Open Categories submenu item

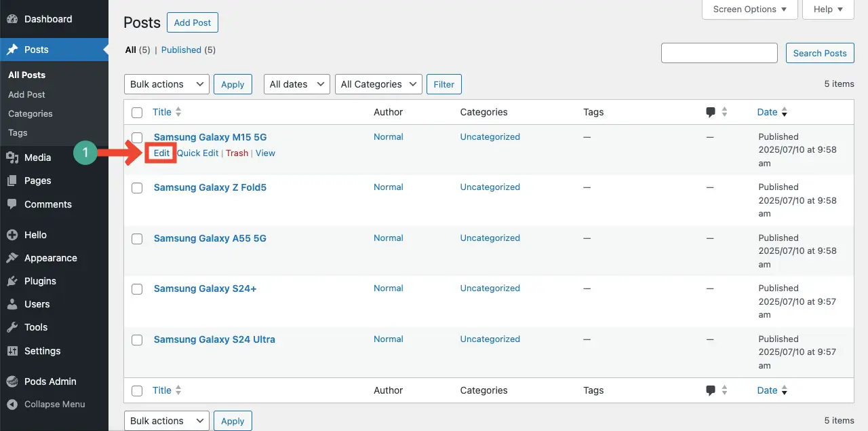click(31, 113)
